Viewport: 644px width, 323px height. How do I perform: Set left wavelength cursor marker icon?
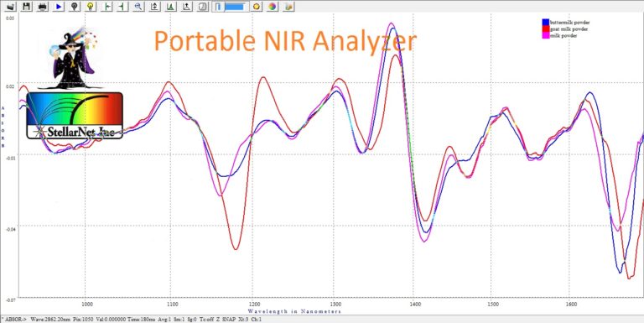click(x=106, y=6)
